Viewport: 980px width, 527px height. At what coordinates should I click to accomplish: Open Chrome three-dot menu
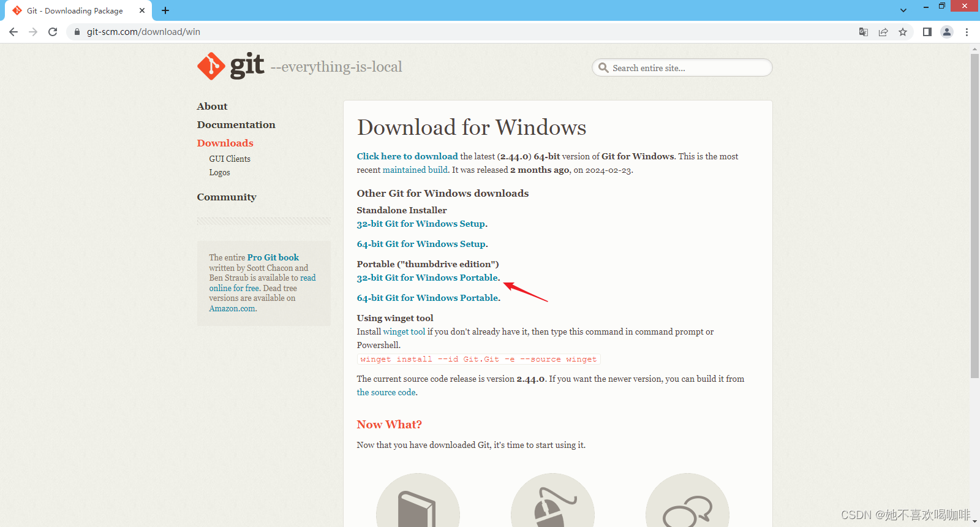pyautogui.click(x=967, y=32)
